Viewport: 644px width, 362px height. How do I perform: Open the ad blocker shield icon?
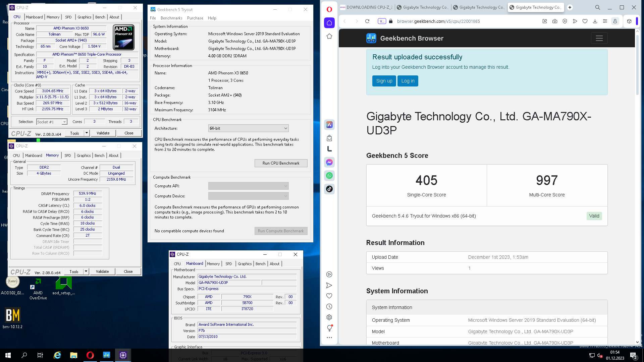click(565, 21)
